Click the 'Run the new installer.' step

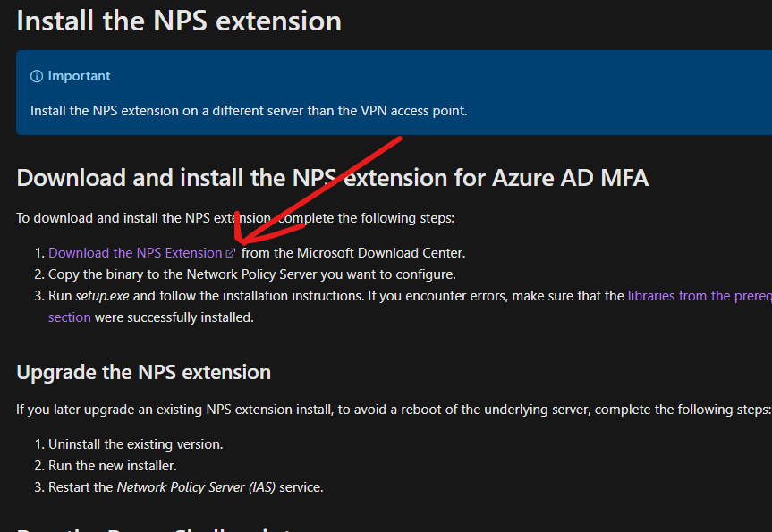pos(112,466)
